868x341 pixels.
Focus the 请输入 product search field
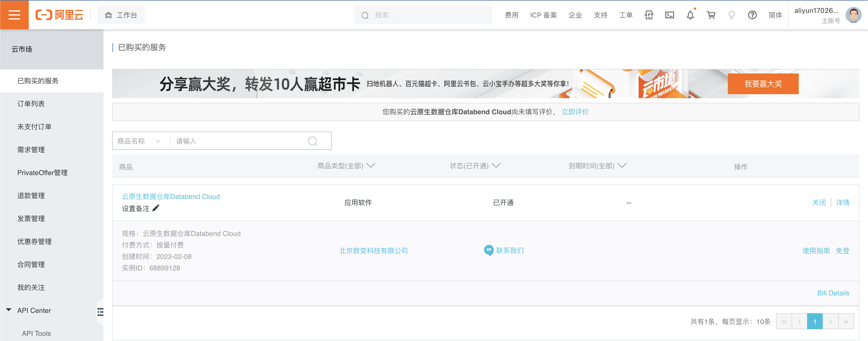coord(238,141)
